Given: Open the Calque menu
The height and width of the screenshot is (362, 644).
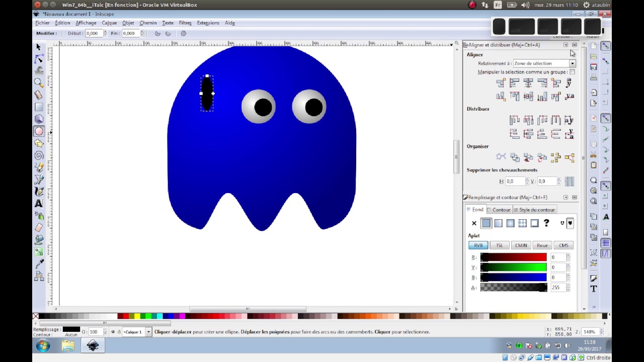Looking at the screenshot, I should point(109,23).
